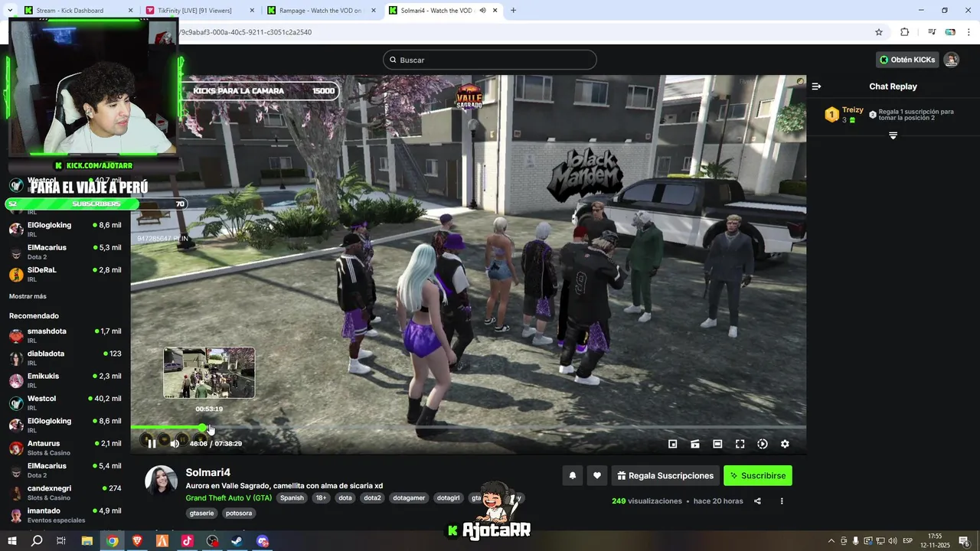Open notification center in taskbar
Screen dimensions: 980x551
pos(965,541)
